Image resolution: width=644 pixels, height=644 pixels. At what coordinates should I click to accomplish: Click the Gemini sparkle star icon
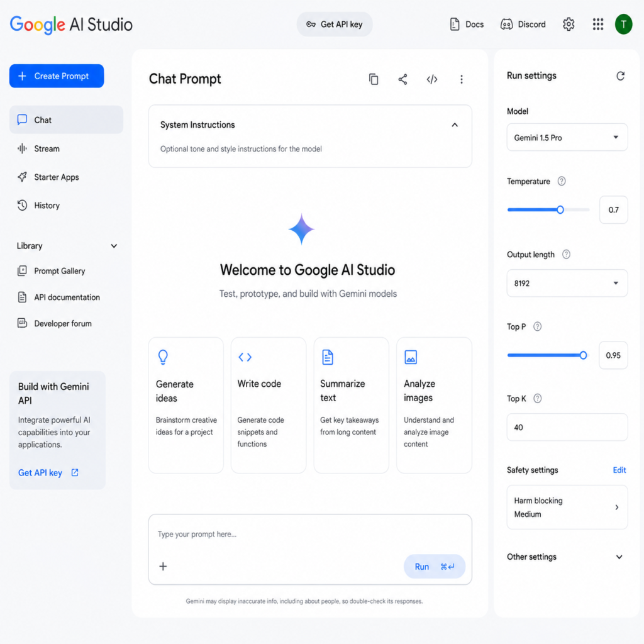click(x=301, y=229)
